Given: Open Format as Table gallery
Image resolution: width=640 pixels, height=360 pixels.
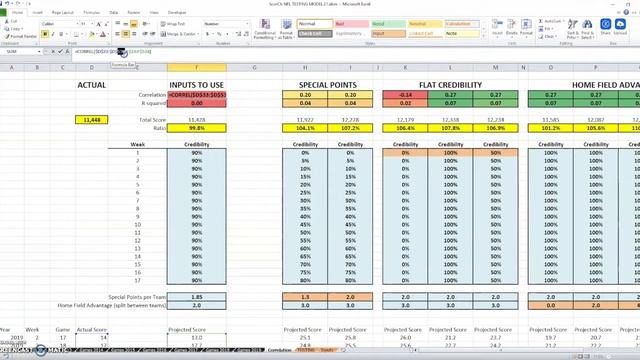Looking at the screenshot, I should coord(286,29).
